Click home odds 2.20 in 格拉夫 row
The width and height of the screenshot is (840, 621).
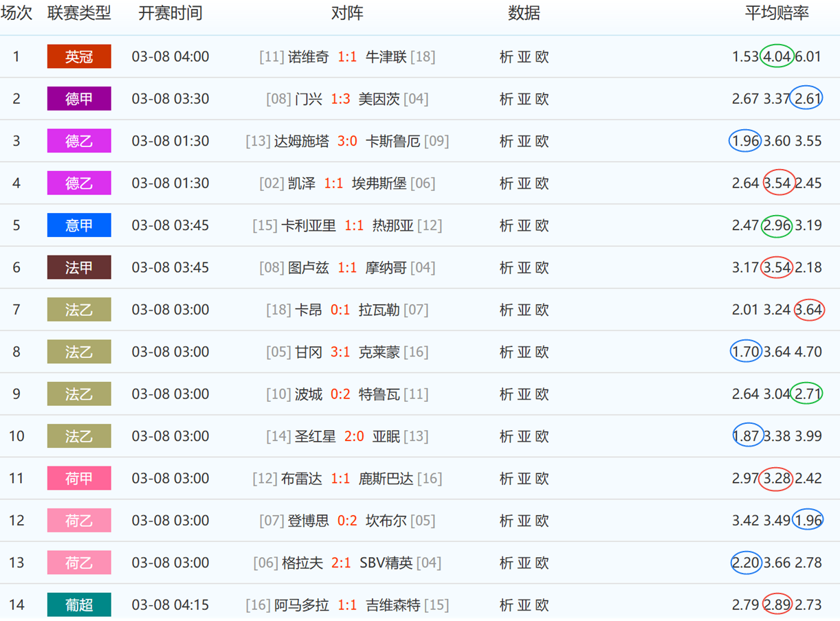tap(746, 563)
